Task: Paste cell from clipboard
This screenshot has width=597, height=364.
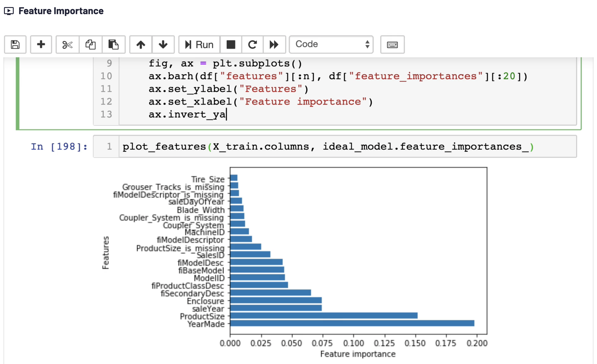Action: click(114, 44)
